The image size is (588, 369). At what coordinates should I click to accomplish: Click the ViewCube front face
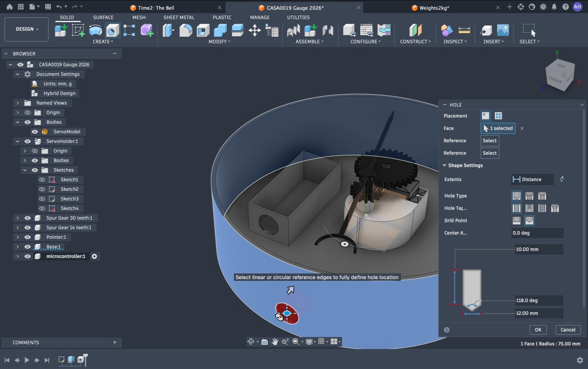point(555,80)
